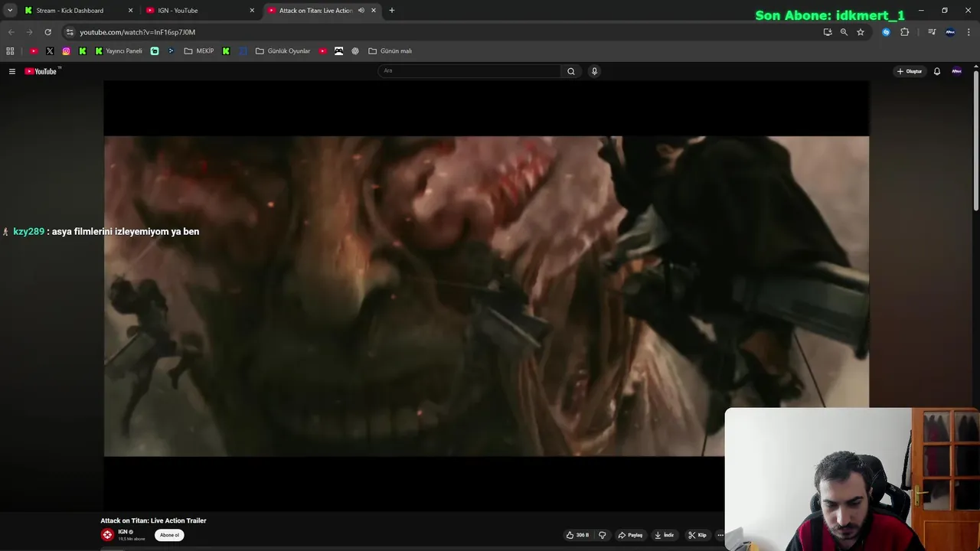Open the IGN channel name link
The height and width of the screenshot is (551, 980).
(122, 532)
